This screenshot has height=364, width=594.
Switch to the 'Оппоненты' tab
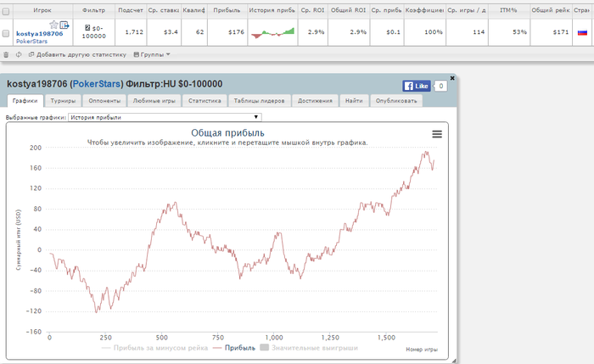click(x=104, y=101)
